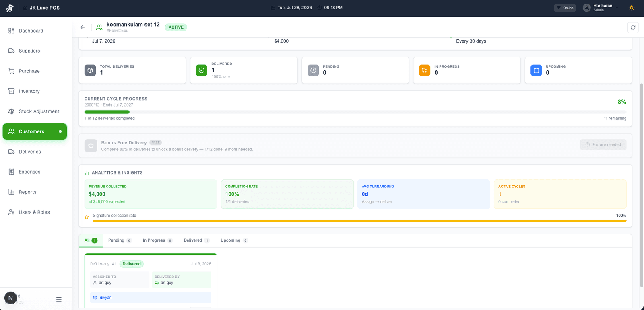This screenshot has width=644, height=310.
Task: Open the Reports chart icon
Action: (x=11, y=192)
